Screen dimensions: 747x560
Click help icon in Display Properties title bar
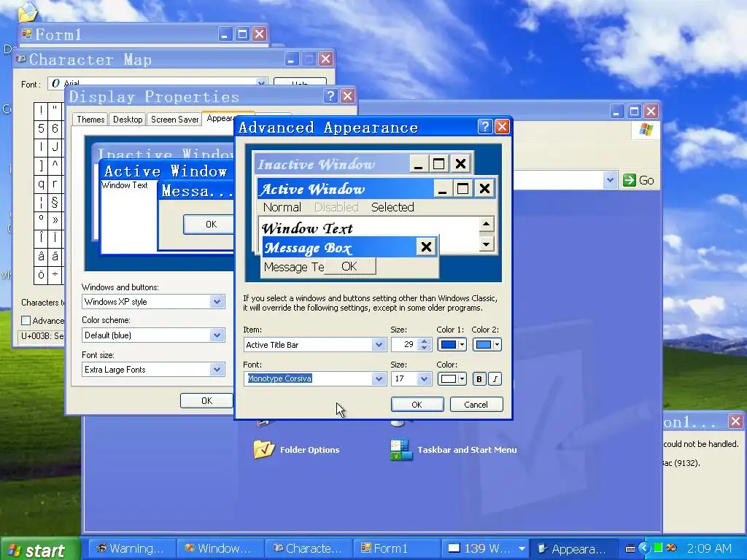330,96
